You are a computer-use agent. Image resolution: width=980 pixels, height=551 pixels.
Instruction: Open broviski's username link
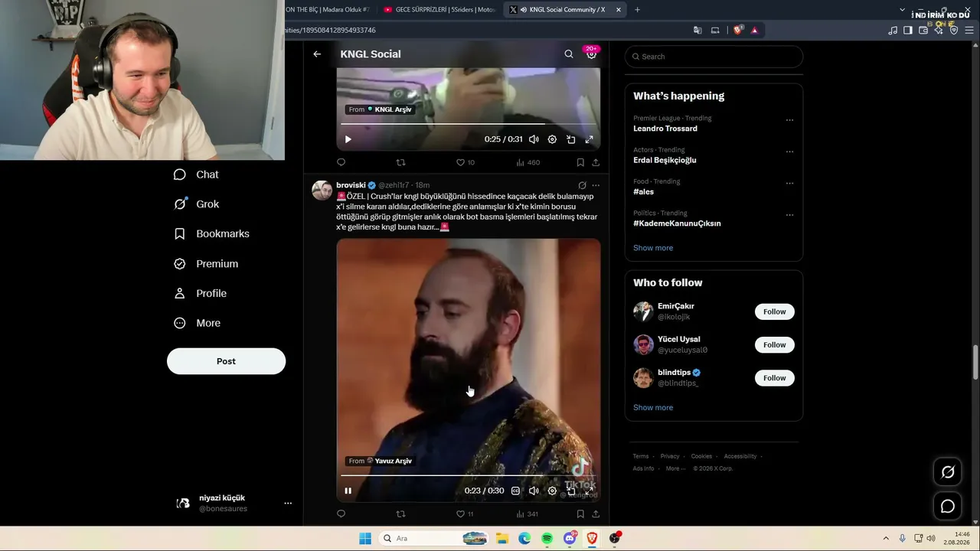point(351,185)
